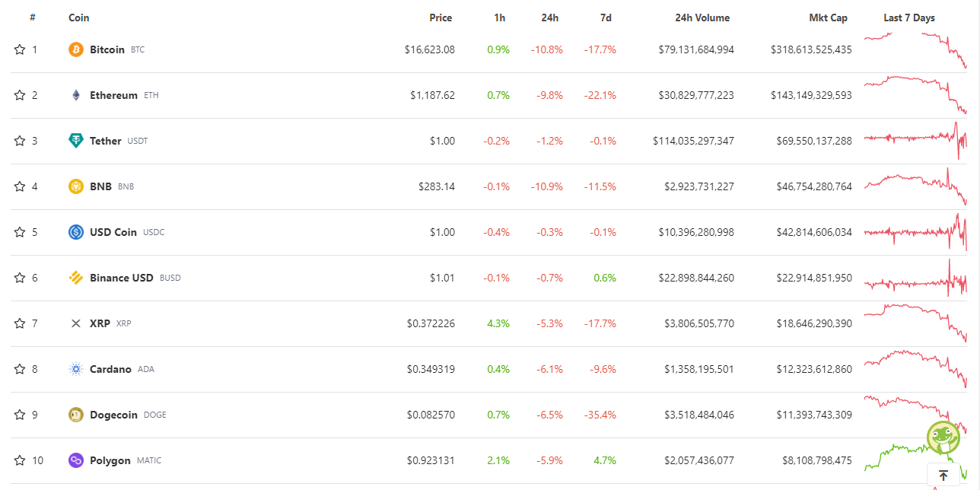Image resolution: width=980 pixels, height=490 pixels.
Task: Star Bitcoin as a favorite
Action: click(x=20, y=49)
